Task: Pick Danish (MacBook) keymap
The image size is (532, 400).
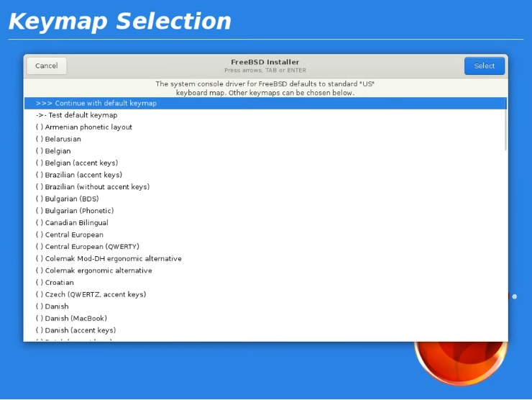Action: 71,319
